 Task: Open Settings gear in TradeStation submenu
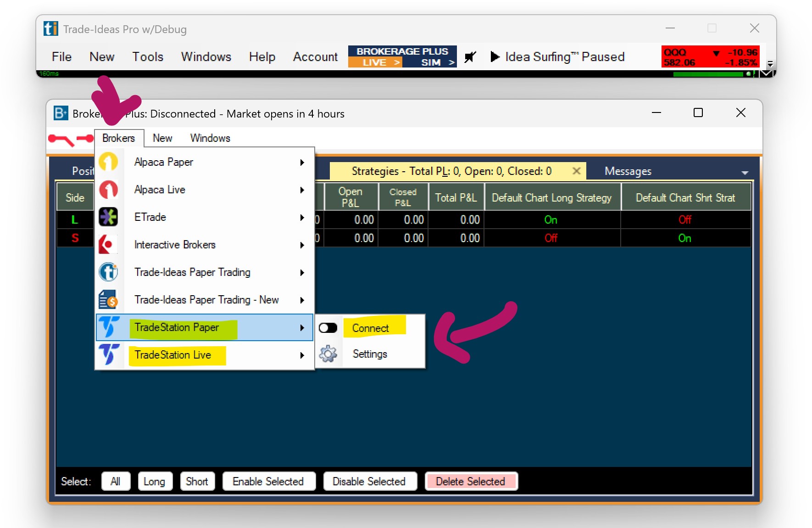coord(328,354)
